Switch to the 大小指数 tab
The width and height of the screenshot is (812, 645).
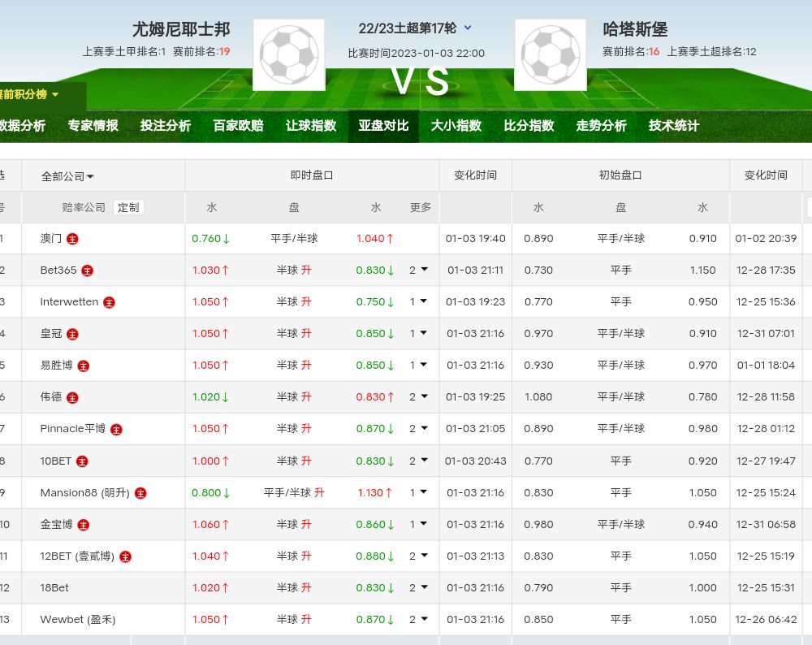(456, 126)
